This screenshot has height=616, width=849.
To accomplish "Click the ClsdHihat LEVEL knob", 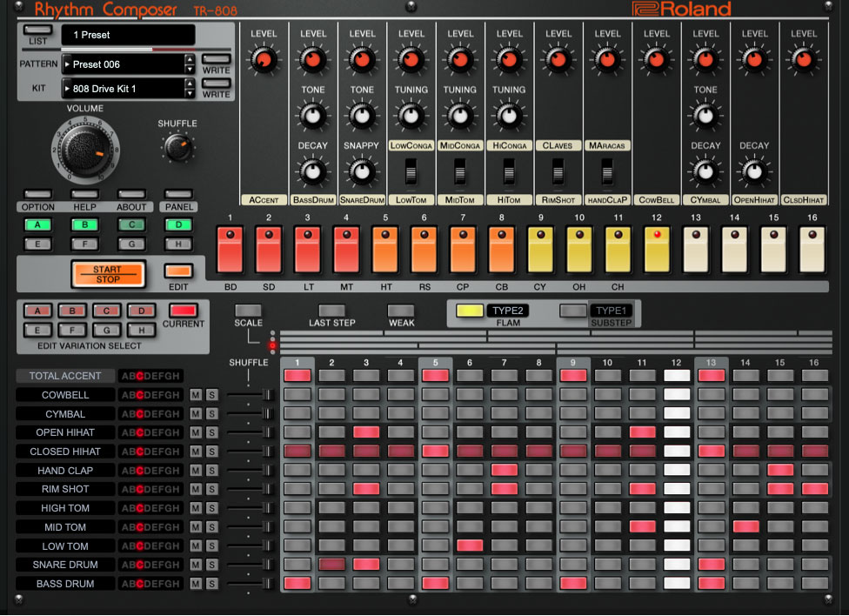I will point(804,59).
